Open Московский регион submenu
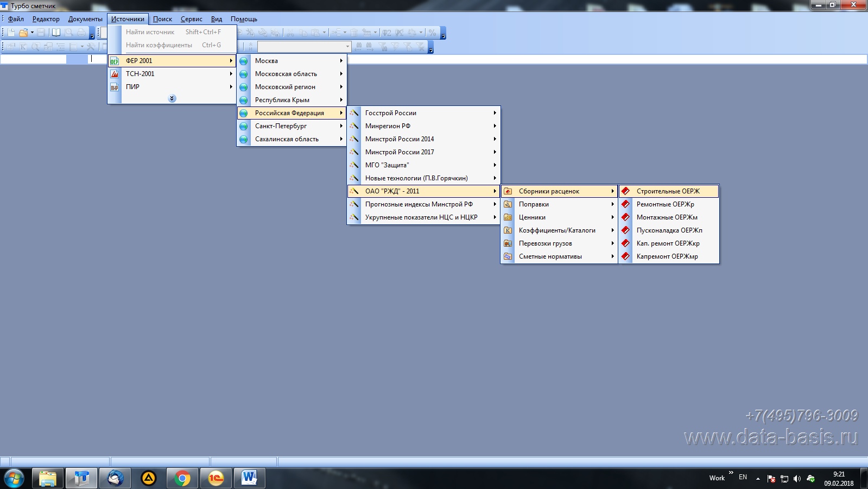Viewport: 868px width, 489px height. [292, 87]
